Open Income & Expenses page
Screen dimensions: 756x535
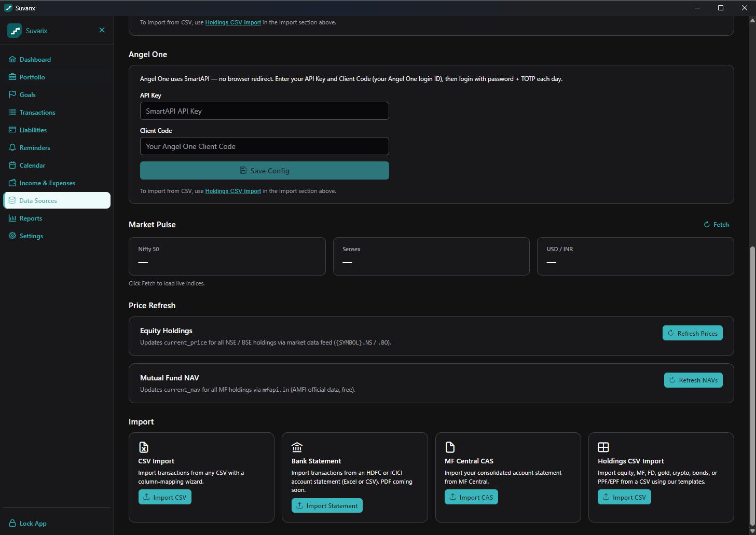coord(57,183)
